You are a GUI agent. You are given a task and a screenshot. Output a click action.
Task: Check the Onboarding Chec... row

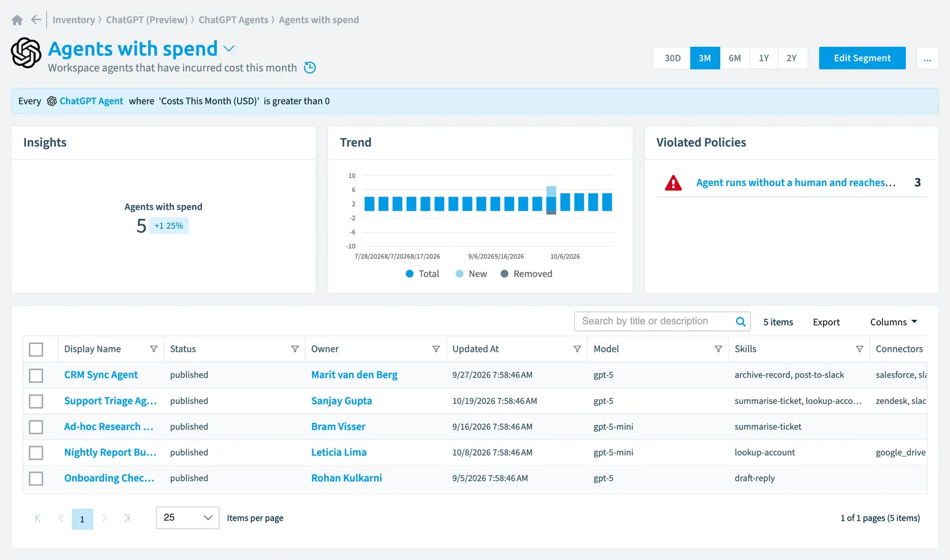pyautogui.click(x=36, y=478)
